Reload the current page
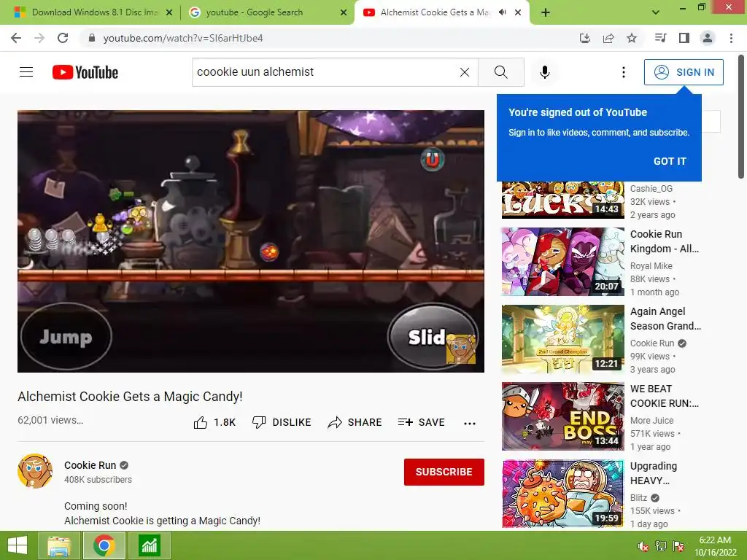The height and width of the screenshot is (560, 747). point(63,38)
